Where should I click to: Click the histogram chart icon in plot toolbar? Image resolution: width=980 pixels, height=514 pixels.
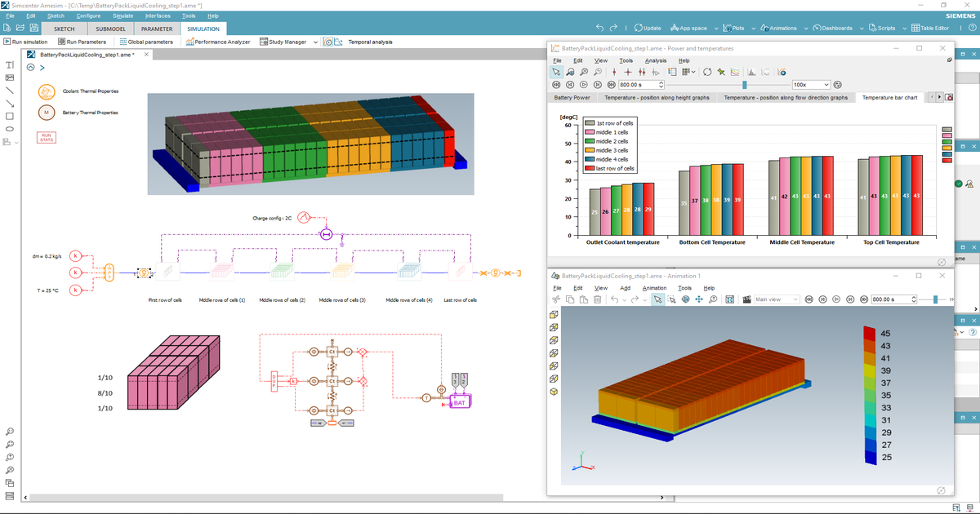click(x=751, y=72)
